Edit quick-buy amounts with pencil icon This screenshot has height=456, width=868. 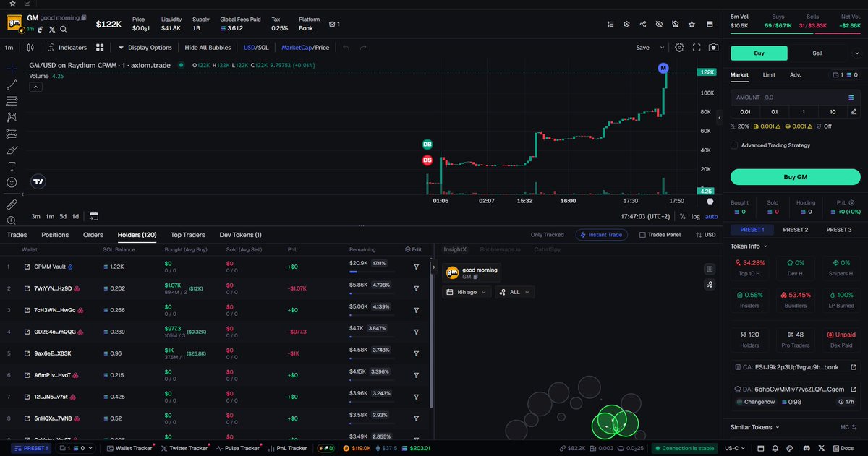pos(854,111)
